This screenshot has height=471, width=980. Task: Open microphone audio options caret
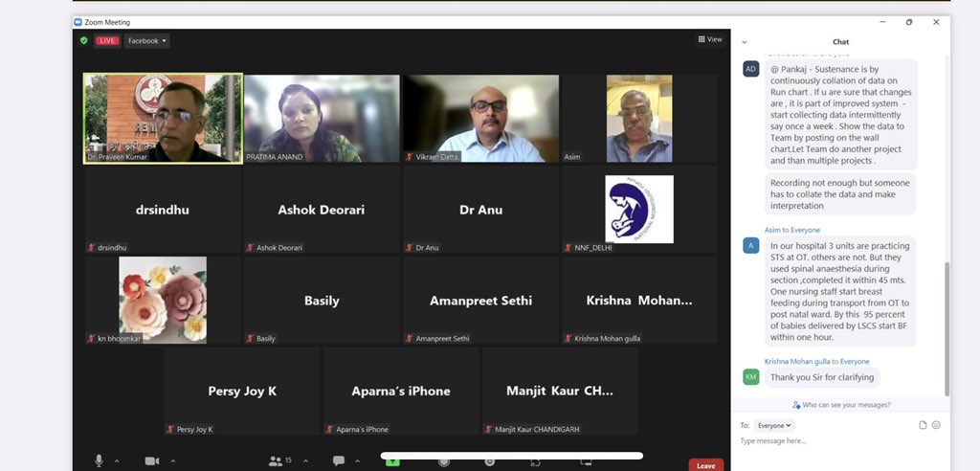(117, 461)
